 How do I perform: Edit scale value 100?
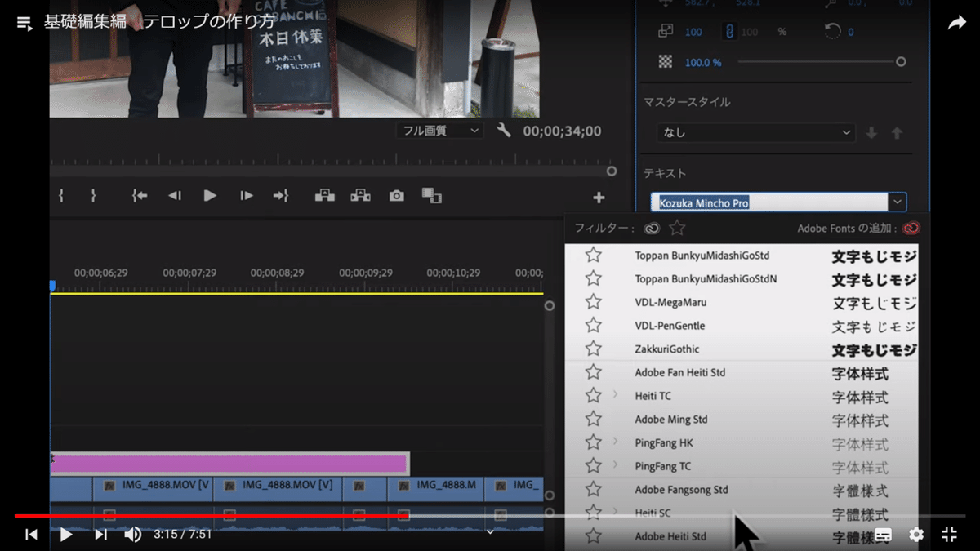(x=693, y=32)
